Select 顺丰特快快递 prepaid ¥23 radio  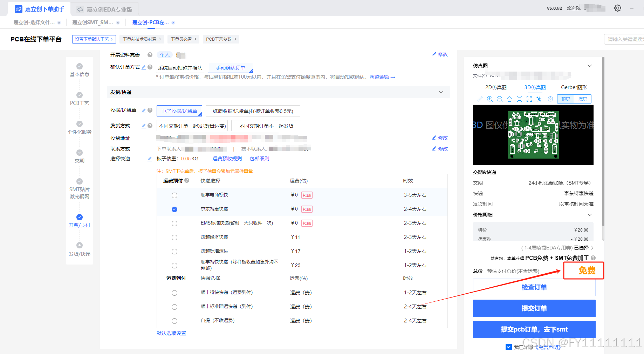click(174, 266)
